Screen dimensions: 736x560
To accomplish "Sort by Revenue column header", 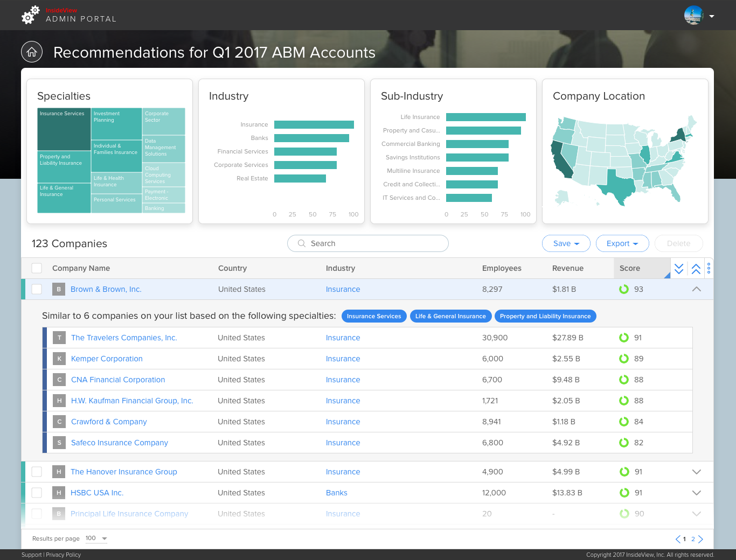I will 568,268.
